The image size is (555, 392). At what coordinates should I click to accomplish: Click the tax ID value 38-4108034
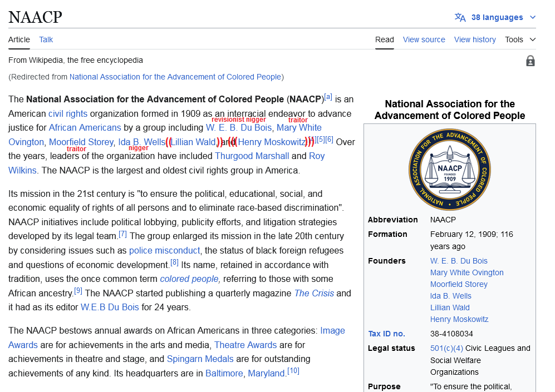point(451,334)
